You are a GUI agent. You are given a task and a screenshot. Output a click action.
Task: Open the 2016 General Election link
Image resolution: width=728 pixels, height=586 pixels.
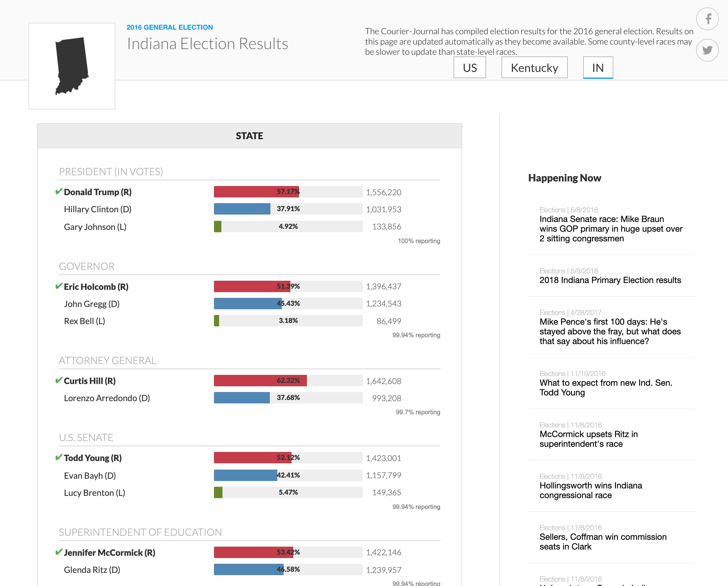[170, 27]
